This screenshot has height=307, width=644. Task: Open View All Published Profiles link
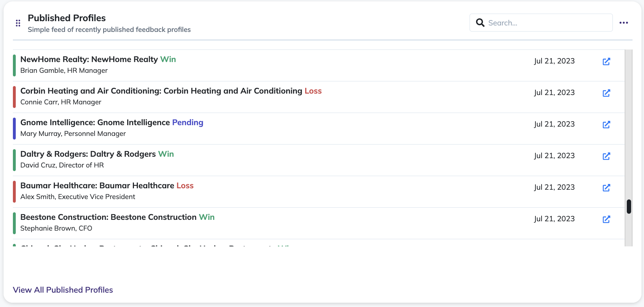(63, 290)
